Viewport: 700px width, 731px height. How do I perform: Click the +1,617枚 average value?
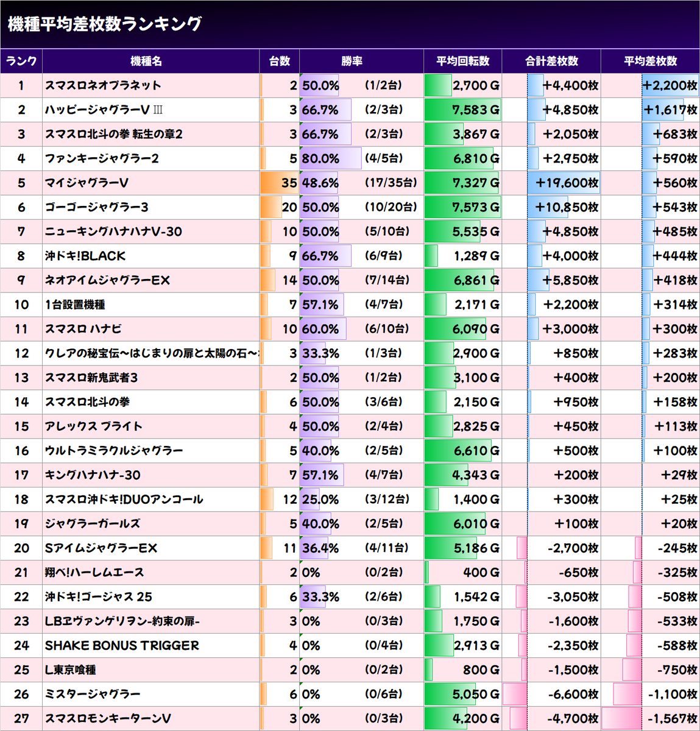click(x=671, y=110)
